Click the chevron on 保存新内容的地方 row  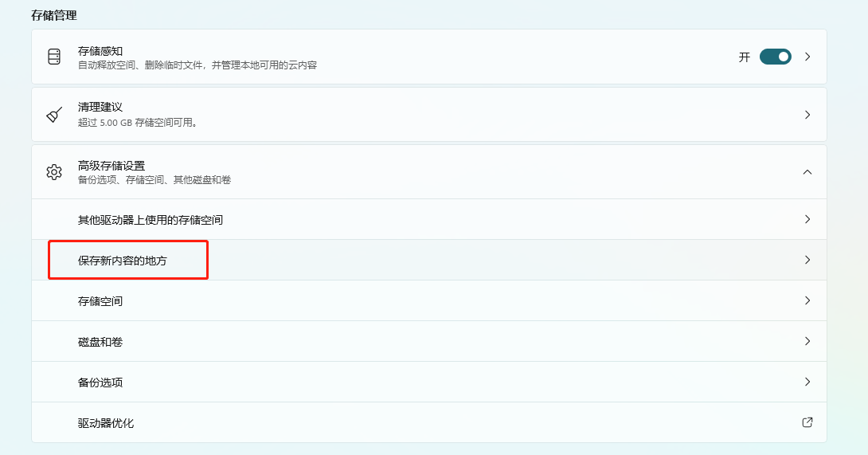(807, 260)
